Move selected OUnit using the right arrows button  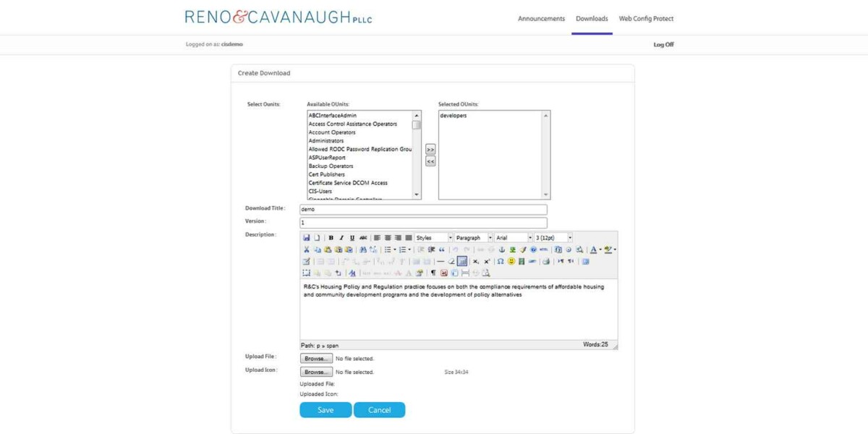(430, 150)
